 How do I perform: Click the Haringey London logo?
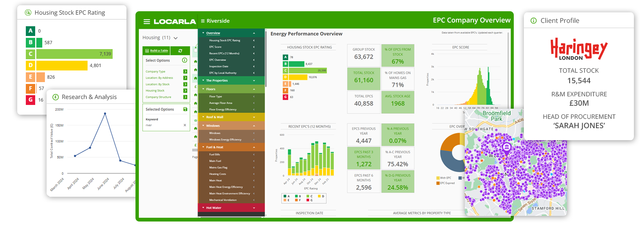(x=579, y=49)
